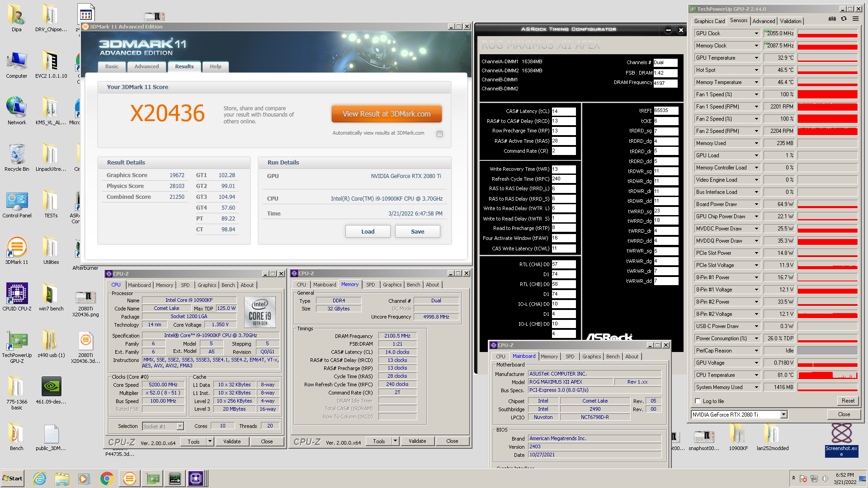868x488 pixels.
Task: Open the lan252modded folder
Action: (x=773, y=437)
